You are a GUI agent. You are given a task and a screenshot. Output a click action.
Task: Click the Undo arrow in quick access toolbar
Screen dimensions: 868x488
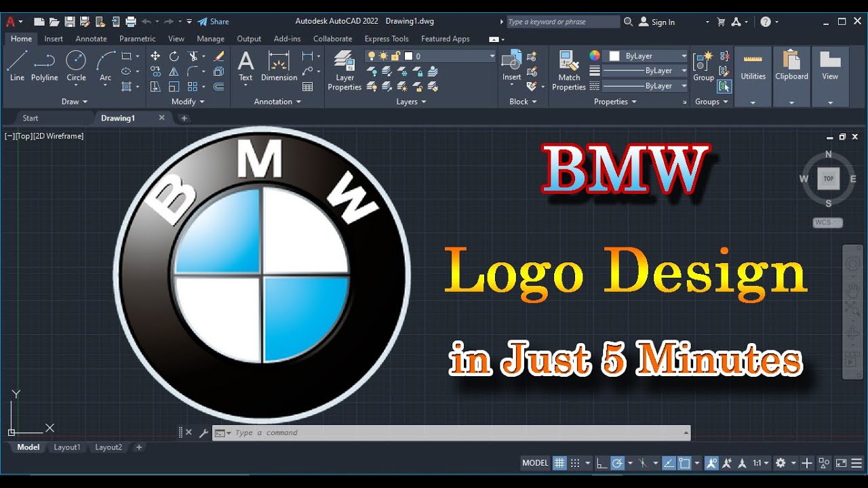pos(146,22)
